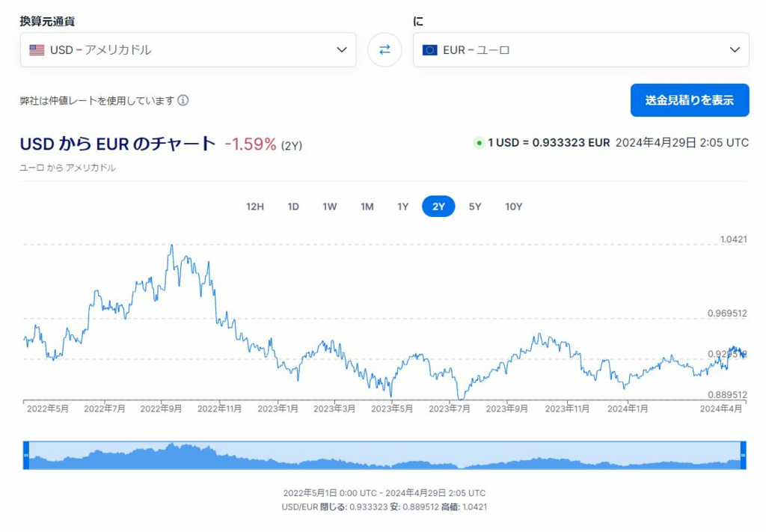Display the 10Y chart range
Image resolution: width=766 pixels, height=532 pixels.
coord(513,207)
